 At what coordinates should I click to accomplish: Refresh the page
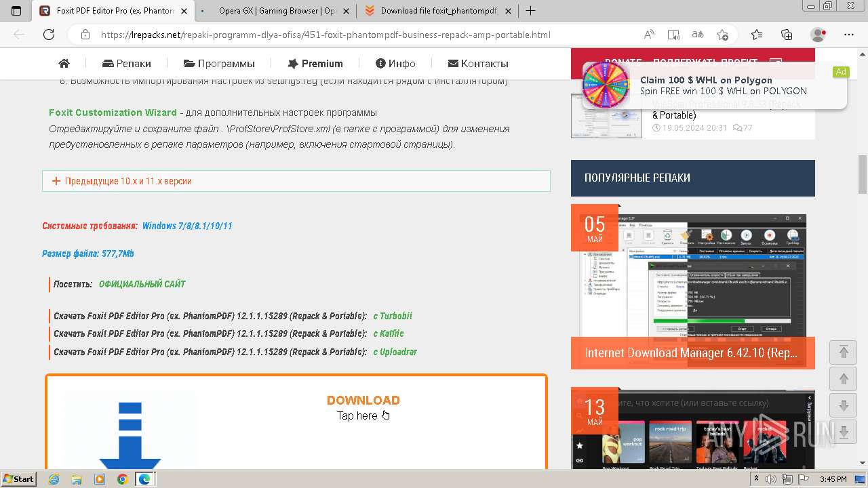tap(49, 35)
